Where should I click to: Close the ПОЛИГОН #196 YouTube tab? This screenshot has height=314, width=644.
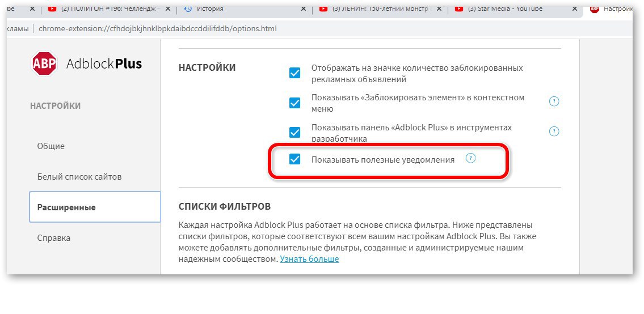point(167,9)
